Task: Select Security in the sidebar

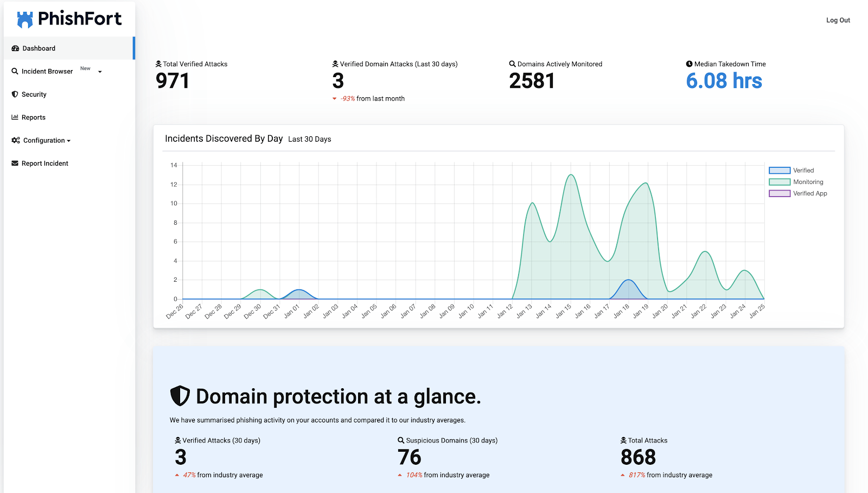Action: point(34,94)
